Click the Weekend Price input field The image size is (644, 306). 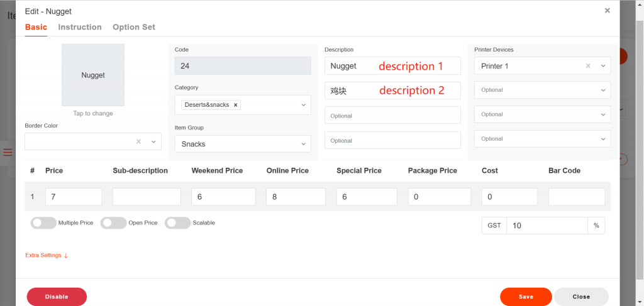(223, 197)
